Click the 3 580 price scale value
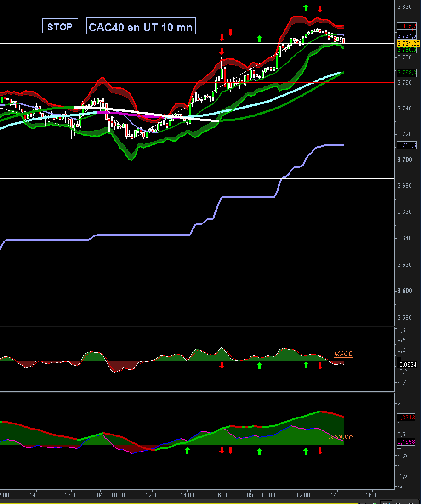Image resolution: width=421 pixels, height=504 pixels. click(404, 318)
